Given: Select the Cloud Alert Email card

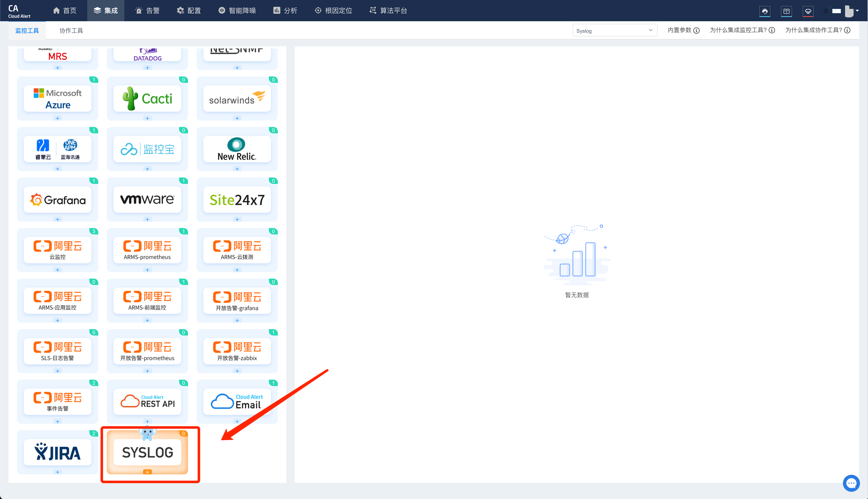Looking at the screenshot, I should coord(237,402).
